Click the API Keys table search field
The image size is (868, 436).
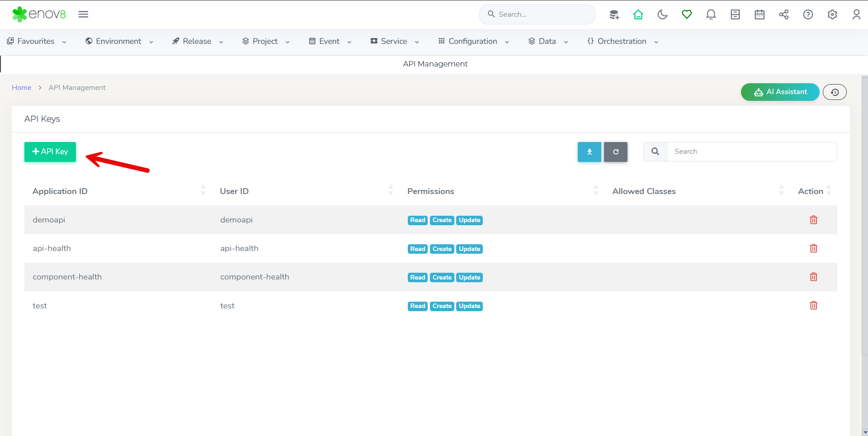tap(751, 152)
